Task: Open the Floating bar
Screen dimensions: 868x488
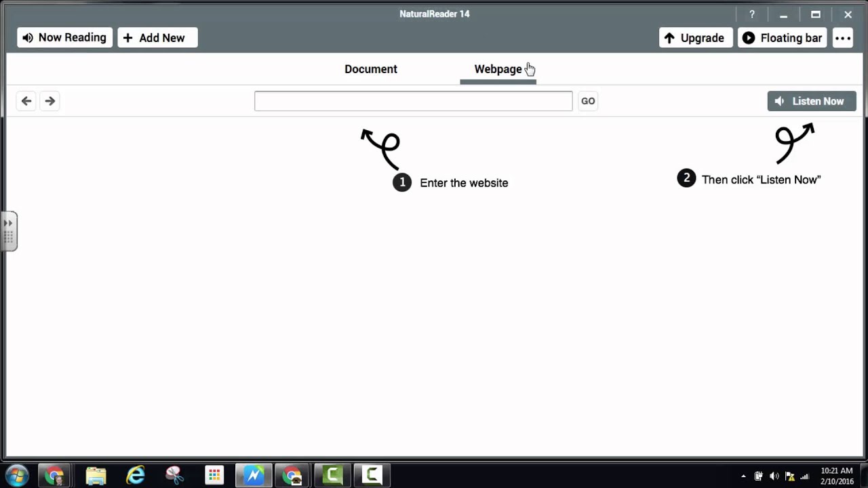Action: point(783,38)
